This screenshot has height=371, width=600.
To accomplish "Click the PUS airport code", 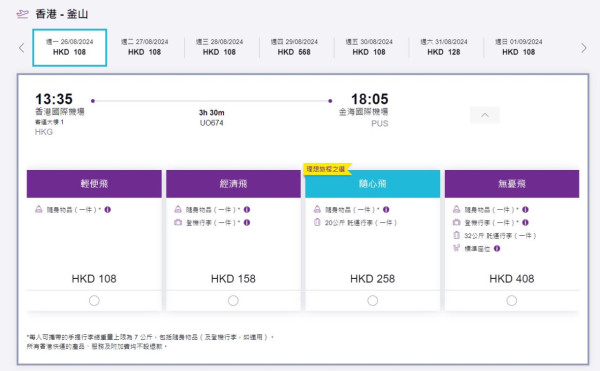I will pos(380,124).
